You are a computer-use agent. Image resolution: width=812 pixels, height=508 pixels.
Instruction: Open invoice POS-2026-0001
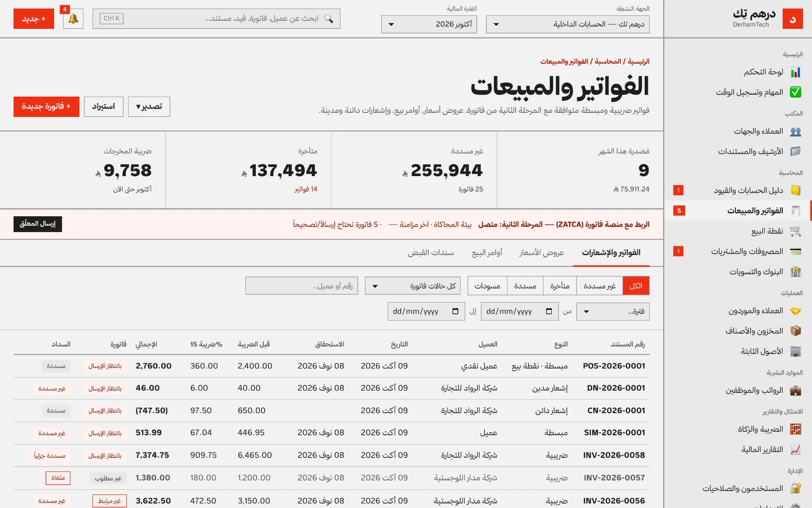(614, 366)
